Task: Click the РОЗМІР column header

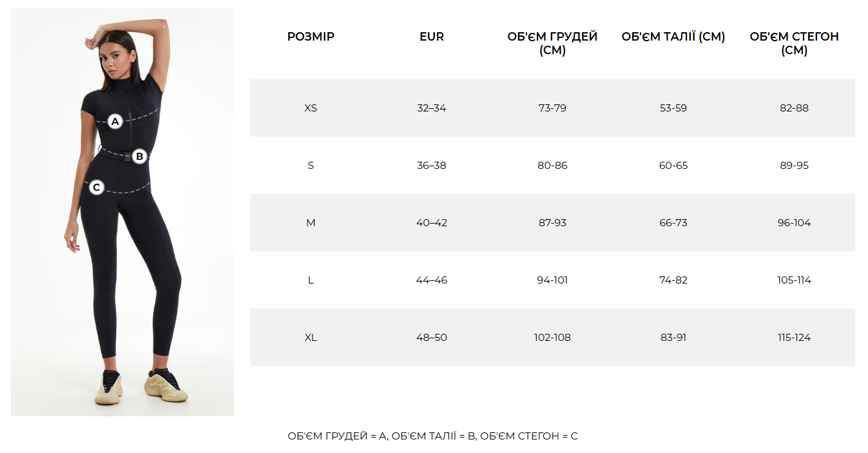Action: point(311,37)
